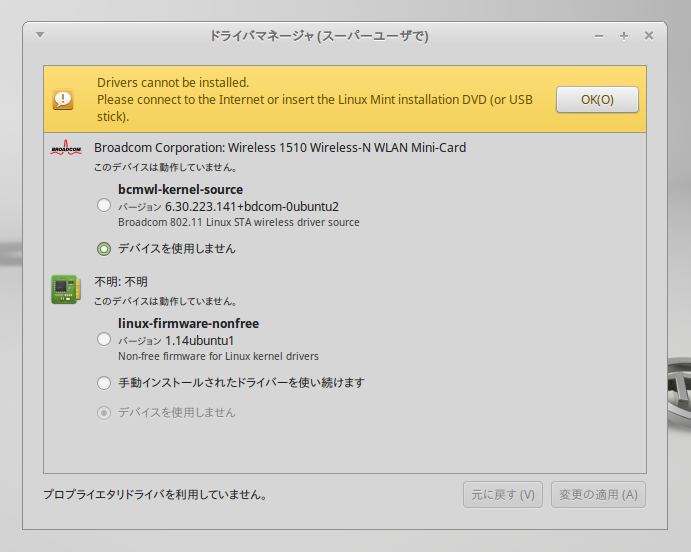
Task: Click the OK(O) button in warning banner
Action: tap(597, 100)
